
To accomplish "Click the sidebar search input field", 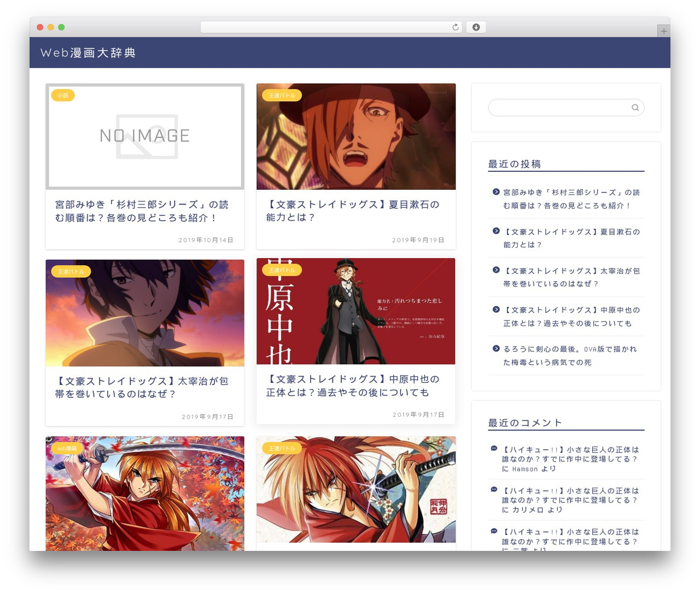I will coord(566,107).
